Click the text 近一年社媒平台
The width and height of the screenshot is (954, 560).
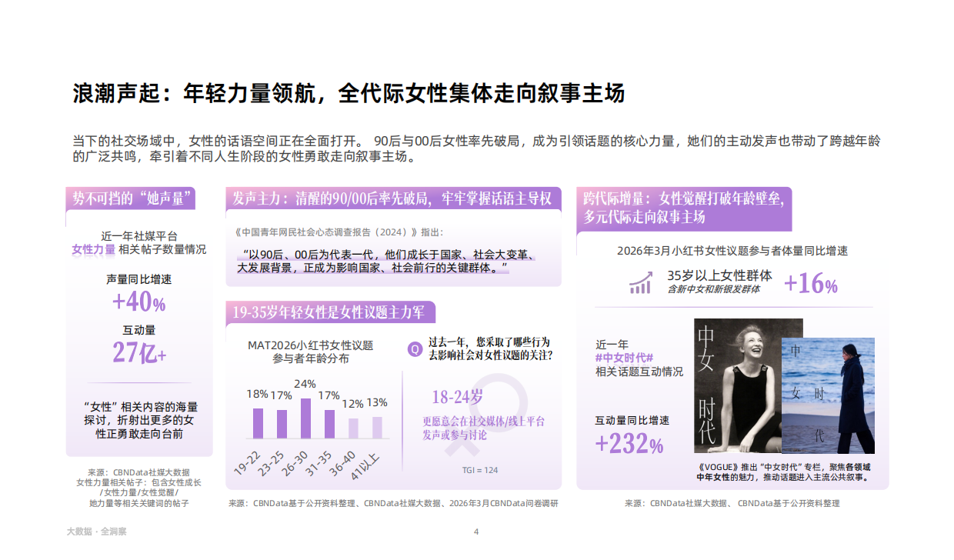[139, 236]
